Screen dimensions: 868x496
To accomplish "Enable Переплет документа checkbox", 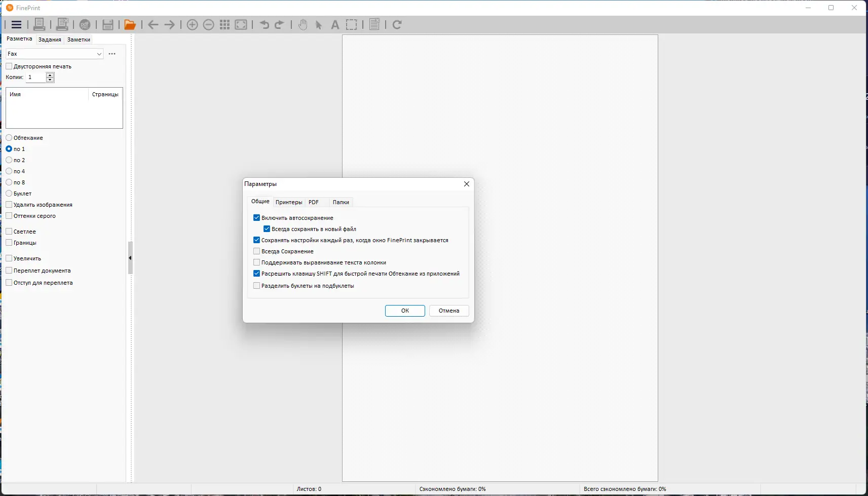I will coord(9,271).
